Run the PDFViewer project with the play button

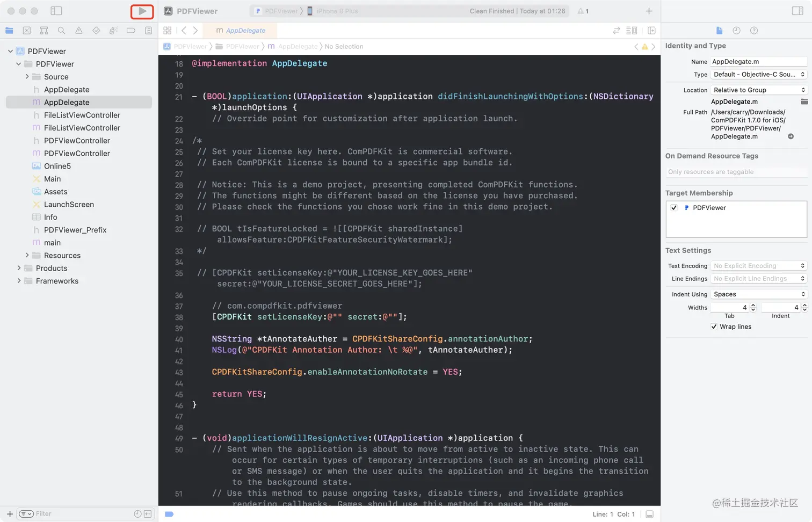tap(142, 11)
